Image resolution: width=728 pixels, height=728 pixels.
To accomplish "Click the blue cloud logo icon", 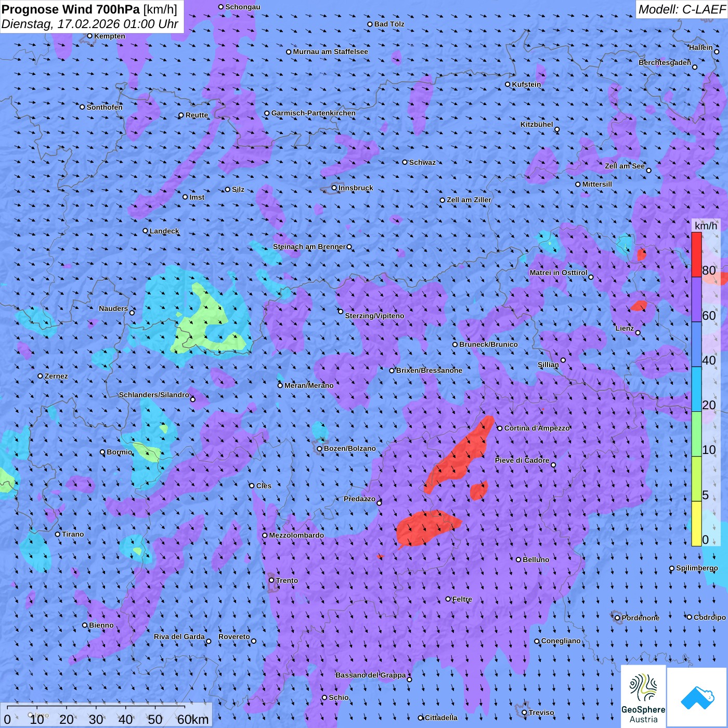I will coord(697,698).
